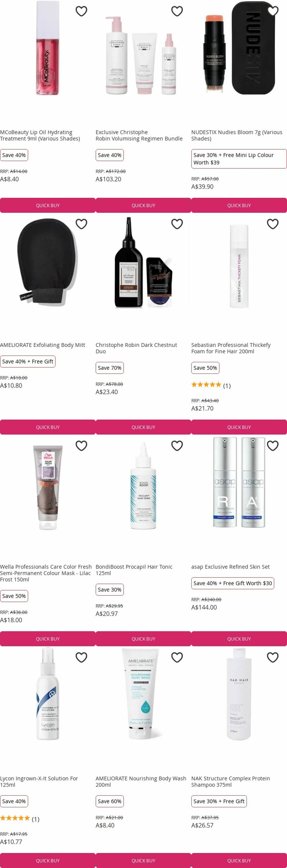Quick Buy the asap Refined Skin Set

239,639
